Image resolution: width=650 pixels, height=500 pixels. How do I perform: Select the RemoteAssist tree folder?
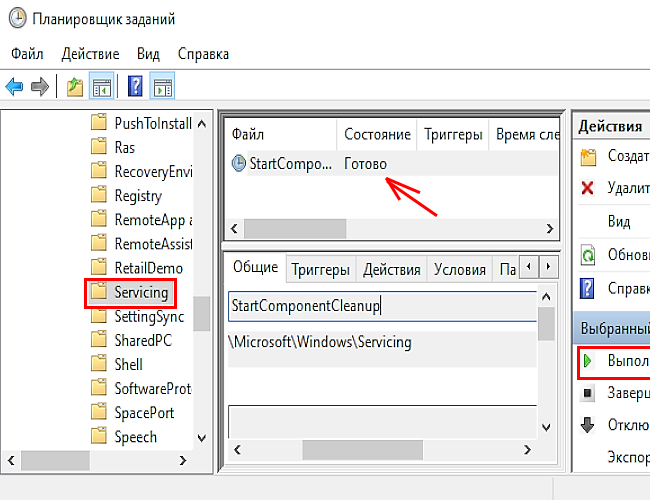click(x=153, y=244)
